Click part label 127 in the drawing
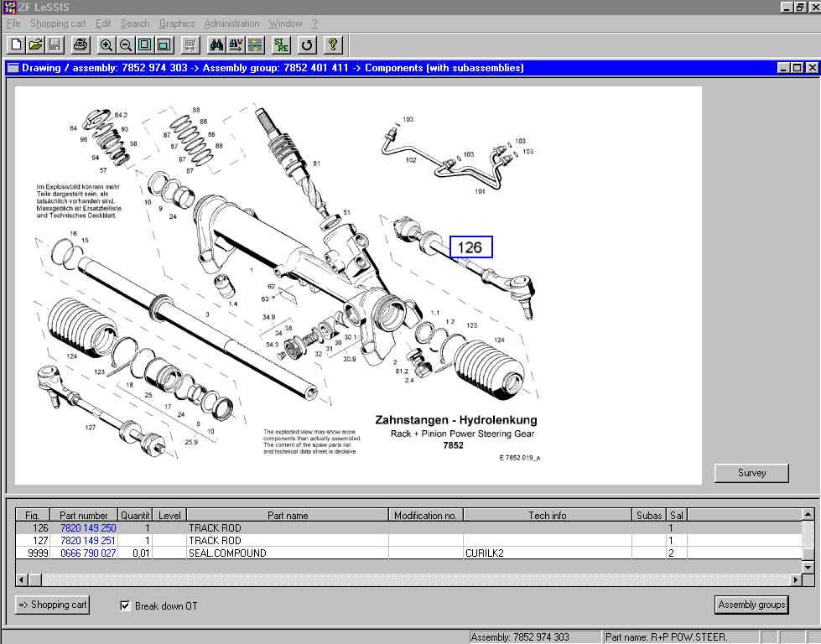 [x=90, y=428]
